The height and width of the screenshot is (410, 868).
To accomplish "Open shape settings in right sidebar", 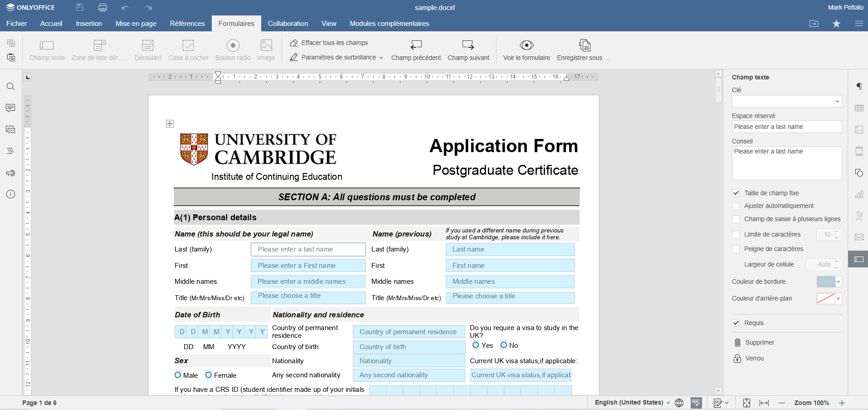I will (859, 173).
